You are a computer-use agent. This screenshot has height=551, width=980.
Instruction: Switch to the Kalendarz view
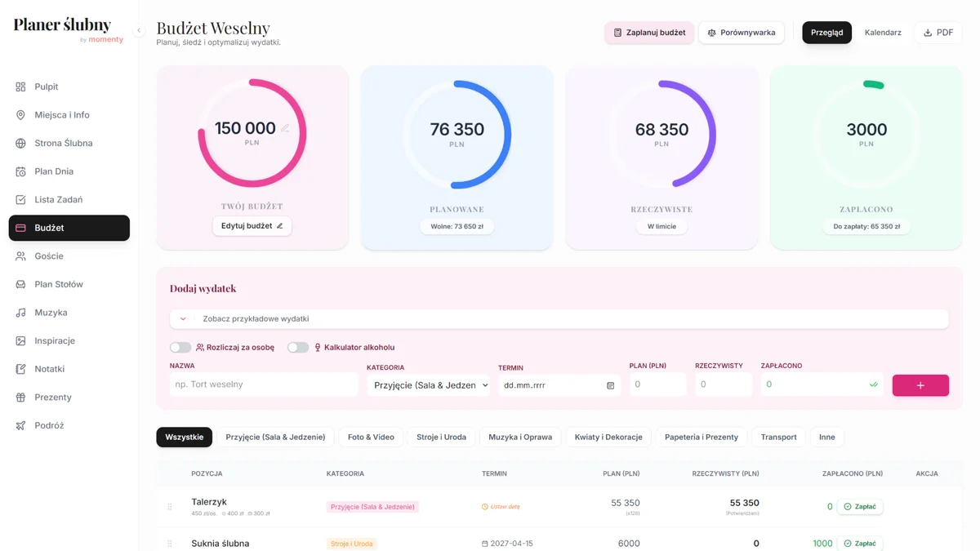tap(883, 33)
